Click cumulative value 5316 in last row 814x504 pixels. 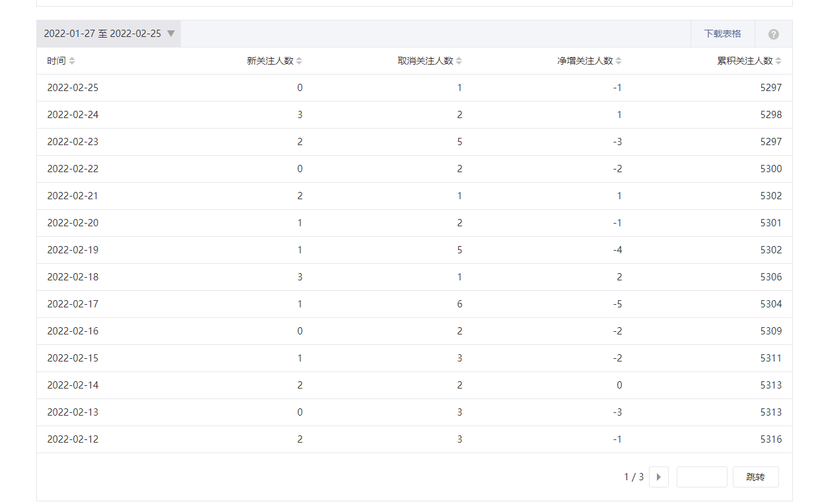[x=770, y=439]
